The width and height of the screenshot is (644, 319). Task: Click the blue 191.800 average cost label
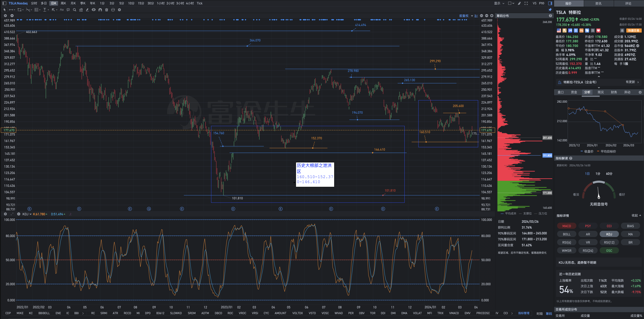547,156
